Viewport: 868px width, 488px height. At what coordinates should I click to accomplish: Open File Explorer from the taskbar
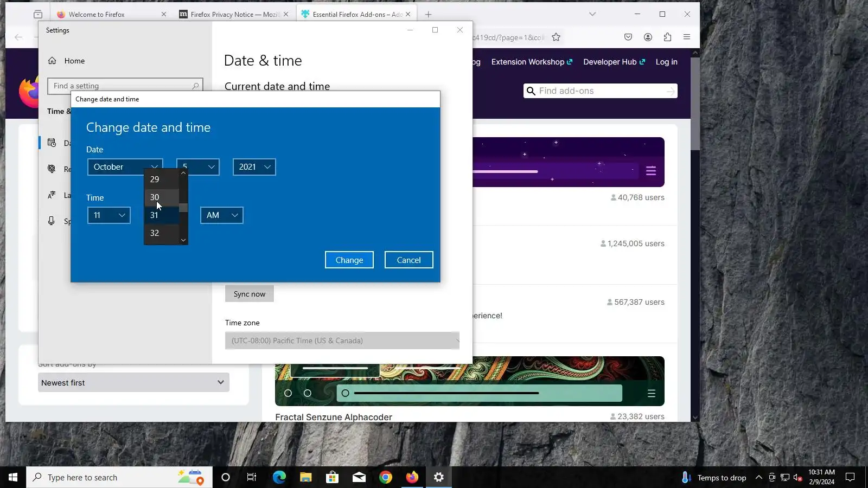point(305,477)
